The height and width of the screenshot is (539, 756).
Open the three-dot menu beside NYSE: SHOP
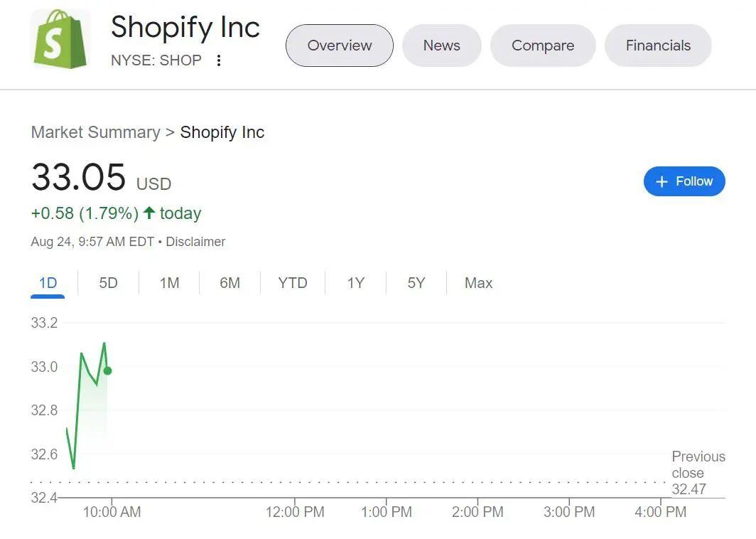(x=219, y=60)
